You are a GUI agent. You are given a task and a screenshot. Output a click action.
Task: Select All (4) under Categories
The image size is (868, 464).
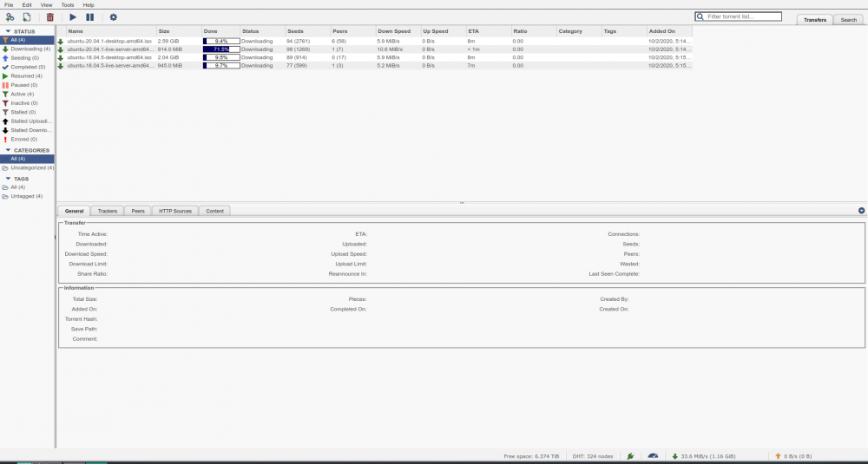(x=27, y=159)
